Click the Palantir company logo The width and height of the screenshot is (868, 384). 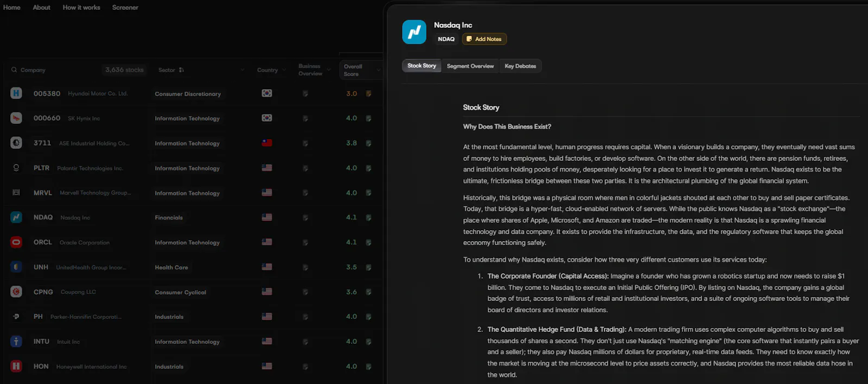tap(16, 168)
